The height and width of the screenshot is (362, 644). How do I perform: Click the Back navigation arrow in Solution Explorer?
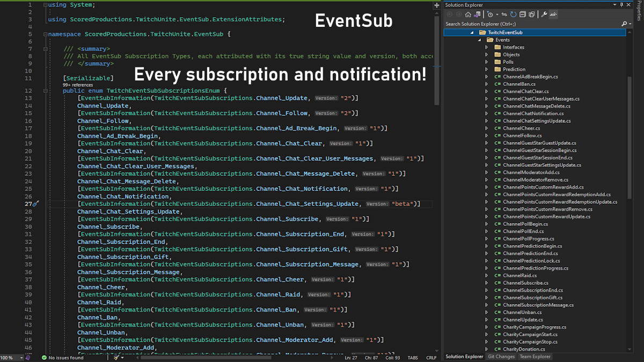pyautogui.click(x=450, y=14)
